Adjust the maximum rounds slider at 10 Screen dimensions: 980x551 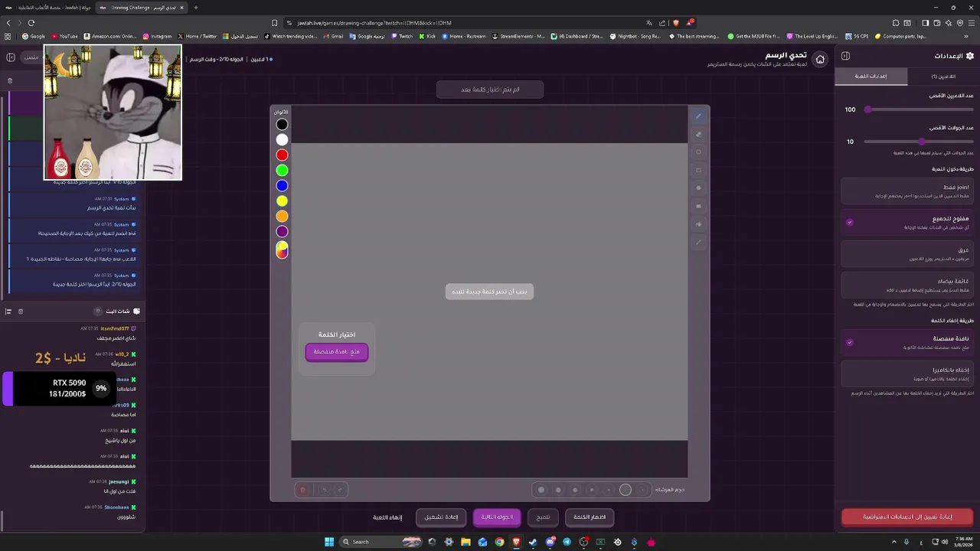point(922,142)
